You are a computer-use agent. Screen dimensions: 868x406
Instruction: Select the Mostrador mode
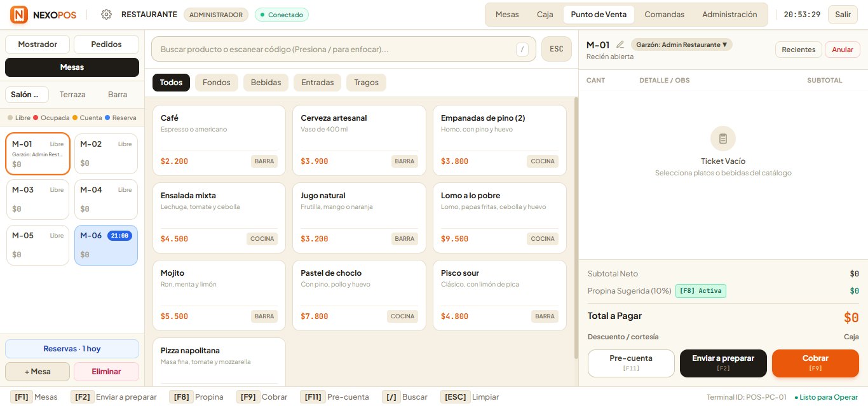coord(37,44)
